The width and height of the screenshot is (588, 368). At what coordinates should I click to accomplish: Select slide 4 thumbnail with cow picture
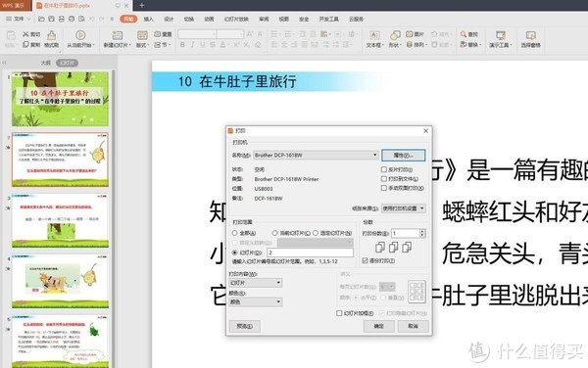(60, 282)
